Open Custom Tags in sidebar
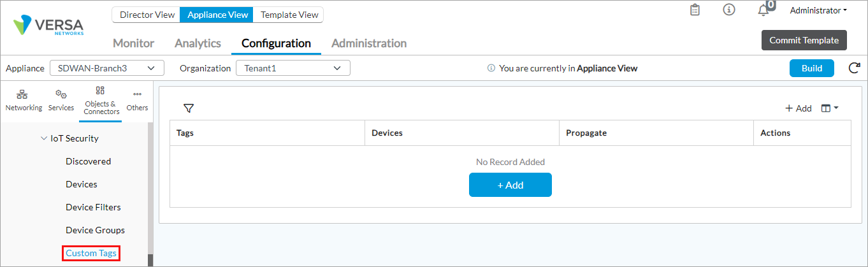868x267 pixels. [x=91, y=253]
